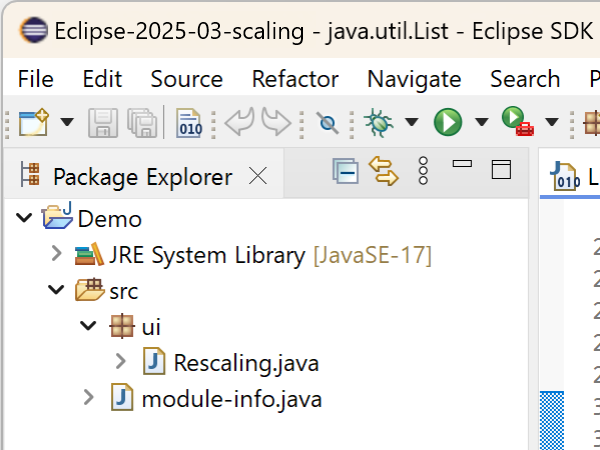The height and width of the screenshot is (450, 600).
Task: Click the Rescaling.java file icon
Action: [154, 361]
